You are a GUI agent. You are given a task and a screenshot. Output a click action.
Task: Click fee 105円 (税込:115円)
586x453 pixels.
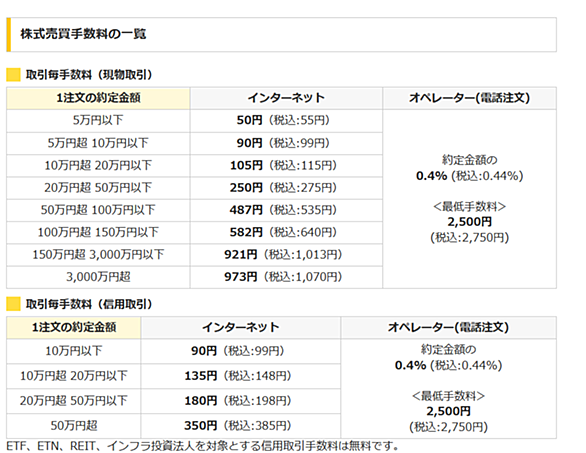click(x=283, y=165)
